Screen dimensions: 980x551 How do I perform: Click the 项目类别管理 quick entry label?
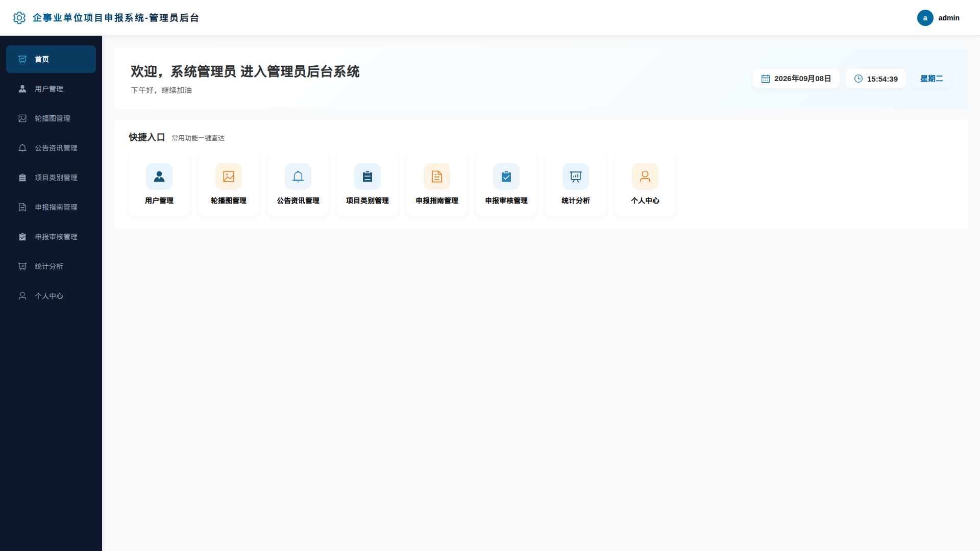click(367, 201)
